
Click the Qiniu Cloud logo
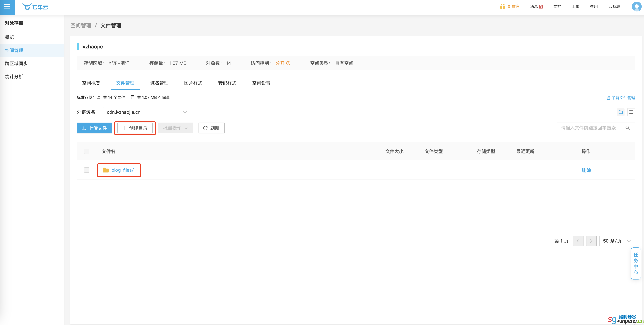pos(35,7)
